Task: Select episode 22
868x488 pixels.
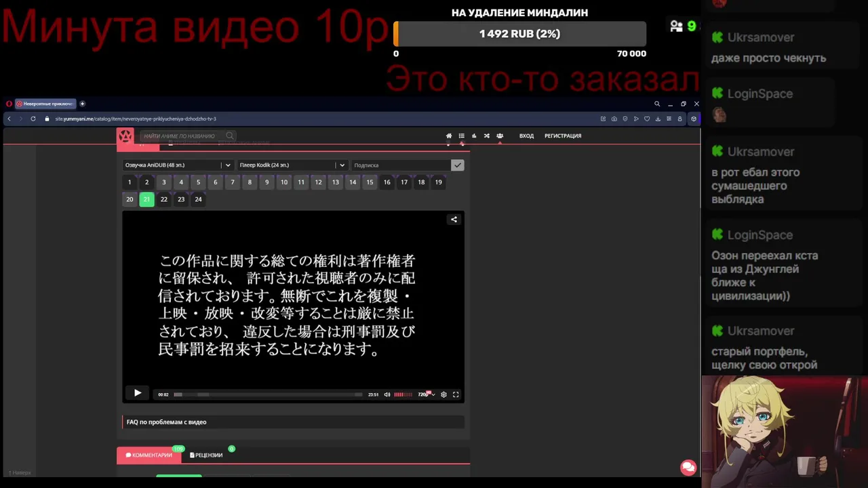Action: [x=163, y=199]
